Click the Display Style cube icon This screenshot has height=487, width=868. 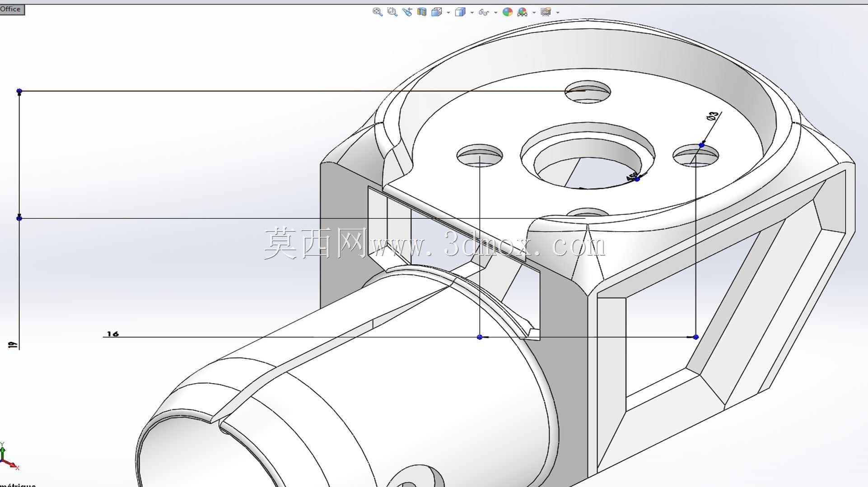[x=460, y=12]
